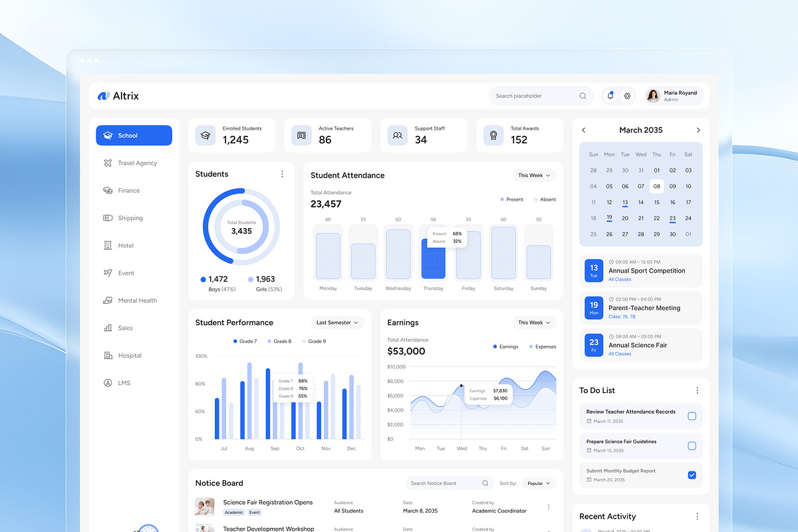Screen dimensions: 798x532
Task: Select March 23 in the calendar
Action: [672, 218]
